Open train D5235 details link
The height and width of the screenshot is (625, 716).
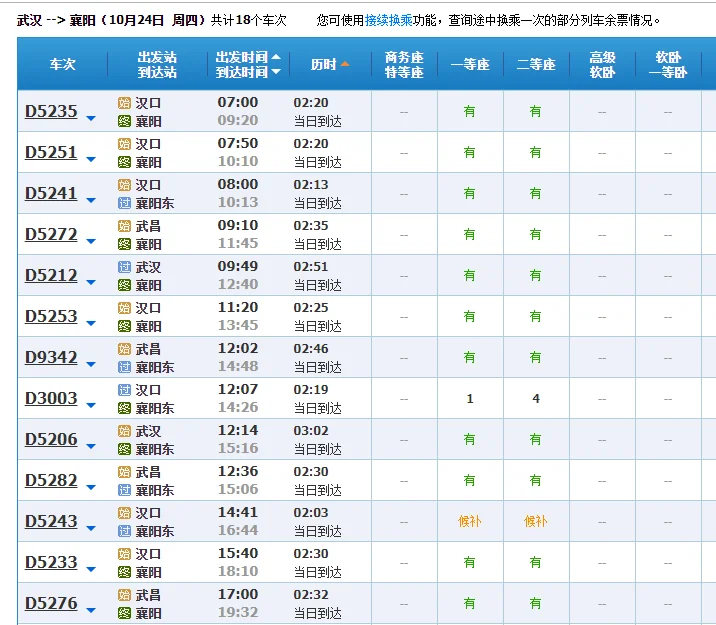click(51, 111)
